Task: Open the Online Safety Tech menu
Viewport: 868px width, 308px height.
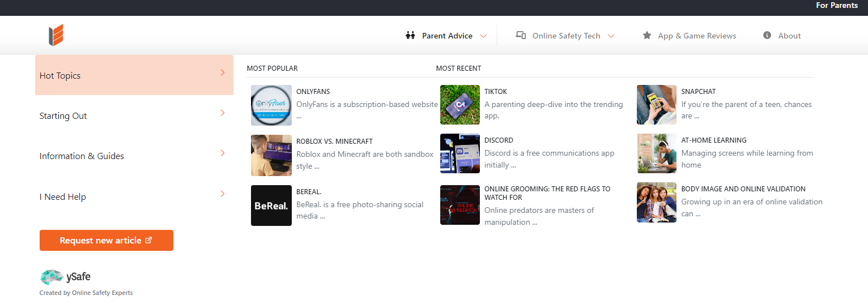Action: pyautogui.click(x=565, y=36)
